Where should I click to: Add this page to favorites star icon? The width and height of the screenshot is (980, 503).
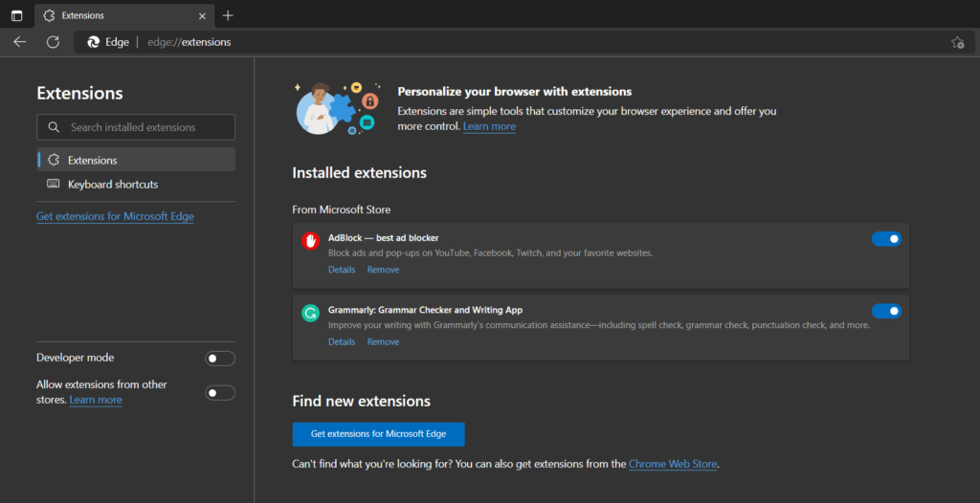(x=957, y=42)
